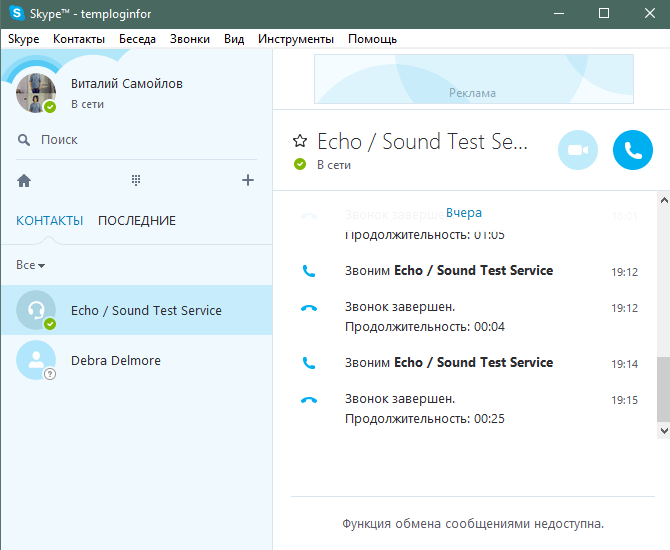Click Продолжительность: 00:04 text

(425, 326)
